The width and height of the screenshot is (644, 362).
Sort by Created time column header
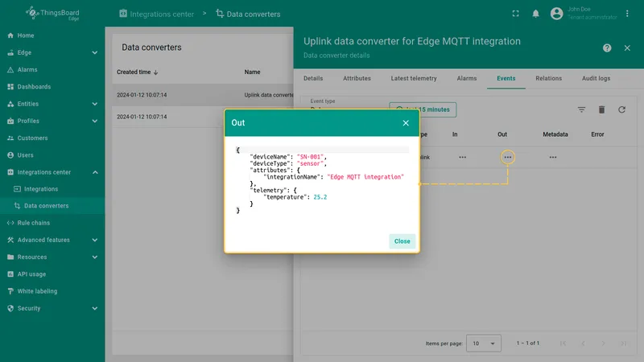tap(137, 72)
